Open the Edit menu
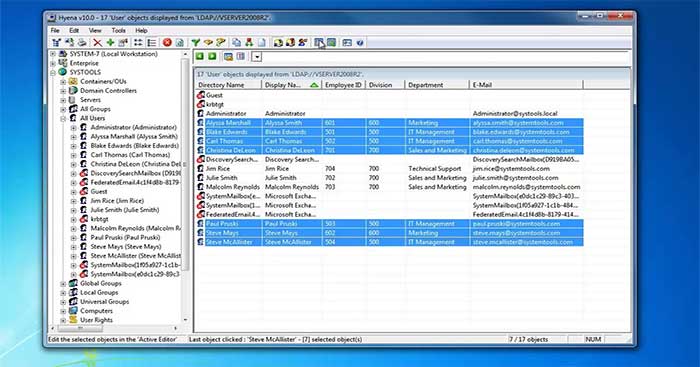This screenshot has width=700, height=367. [74, 30]
